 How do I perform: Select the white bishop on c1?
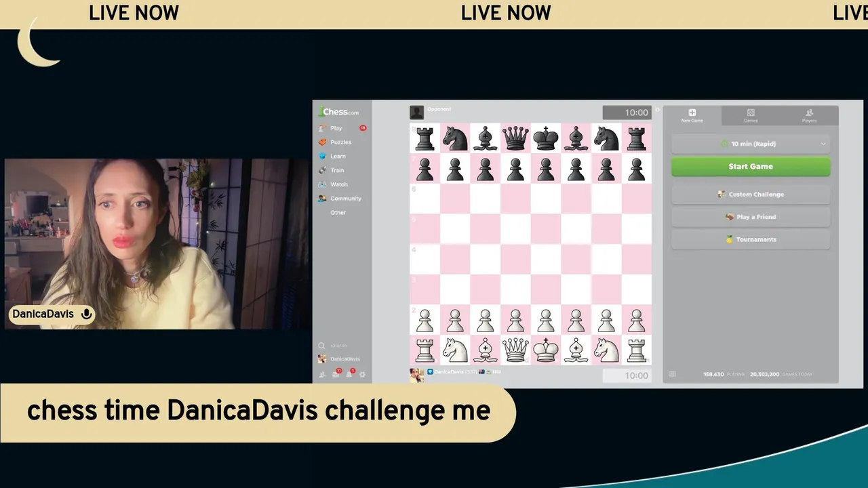click(486, 350)
